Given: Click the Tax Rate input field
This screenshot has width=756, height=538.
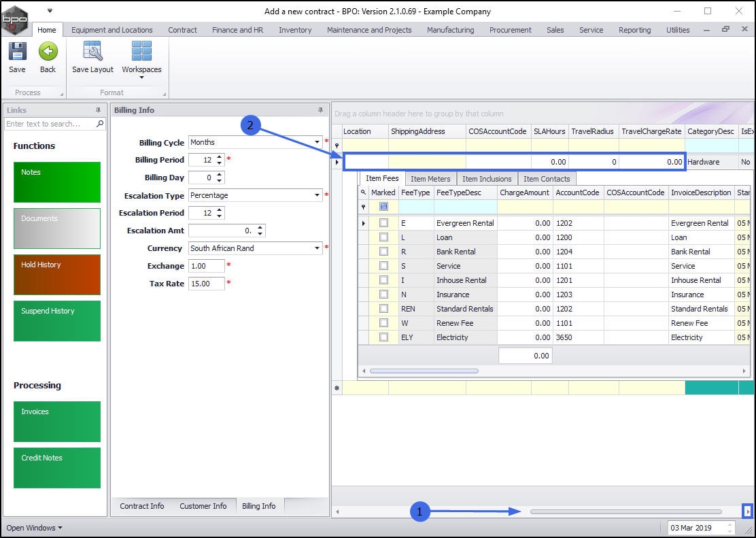Looking at the screenshot, I should point(206,284).
